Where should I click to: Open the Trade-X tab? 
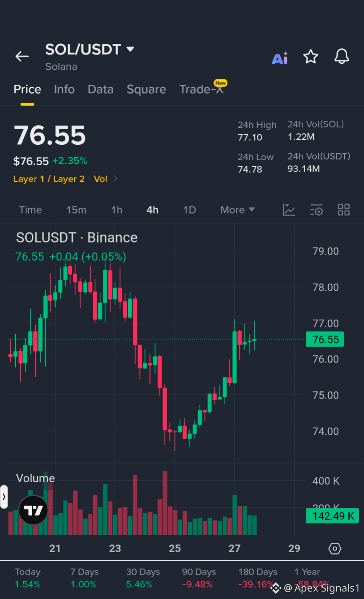point(201,89)
